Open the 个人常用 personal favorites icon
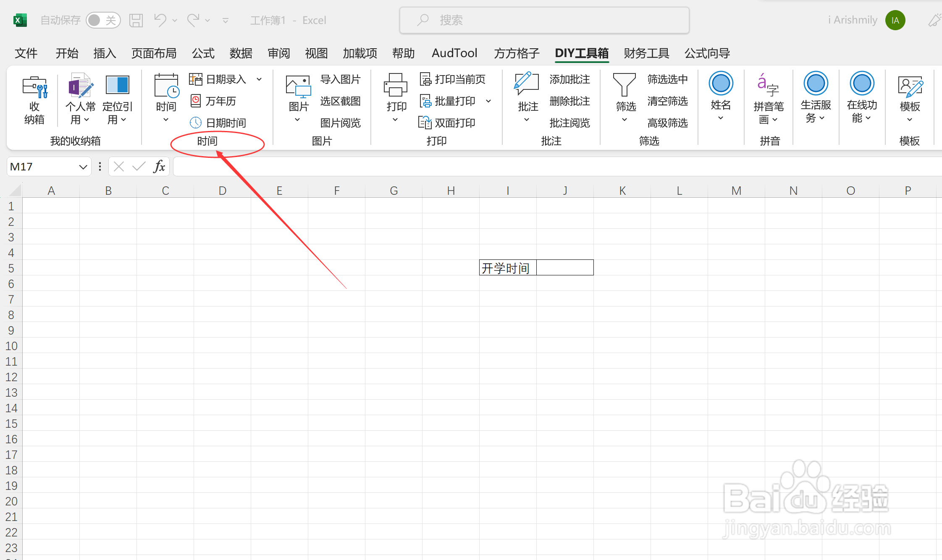 [x=80, y=86]
